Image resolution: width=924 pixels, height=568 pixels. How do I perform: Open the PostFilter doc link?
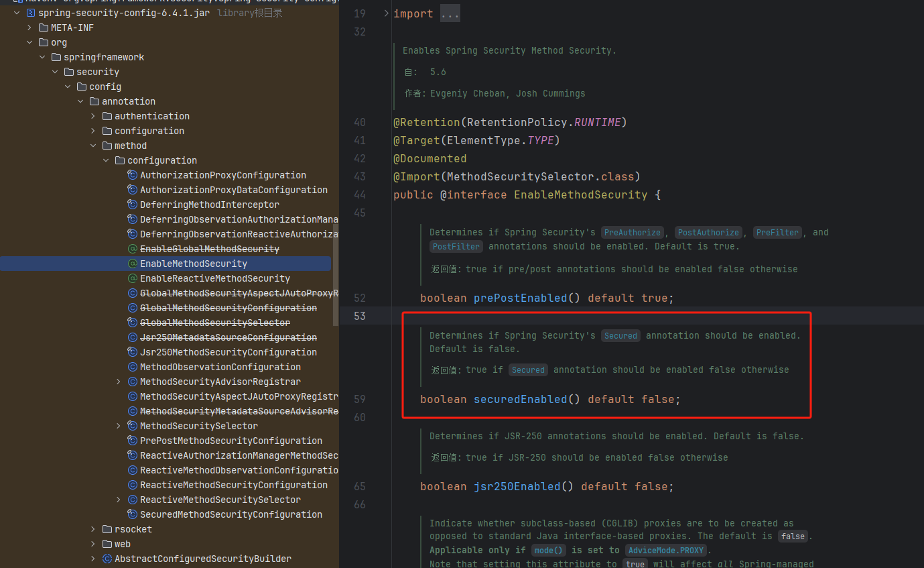click(x=456, y=246)
